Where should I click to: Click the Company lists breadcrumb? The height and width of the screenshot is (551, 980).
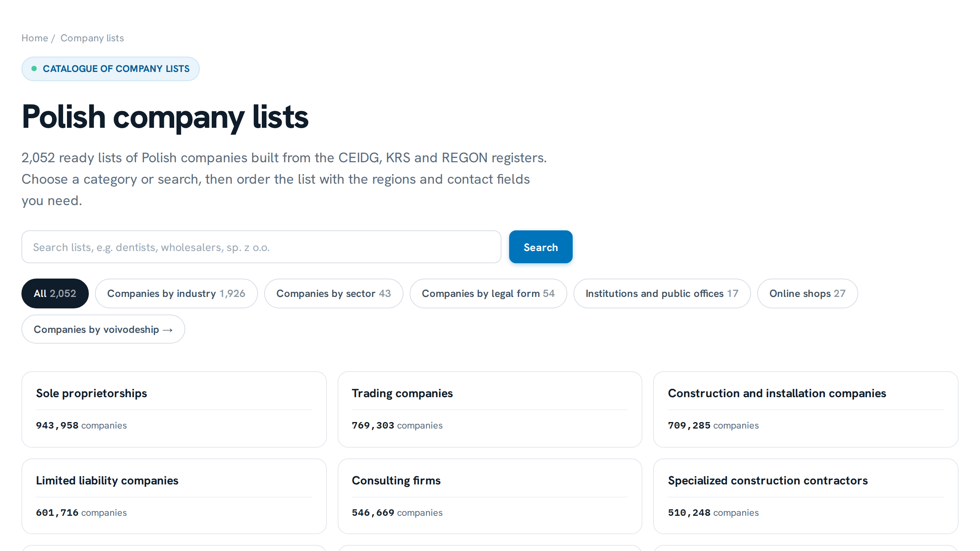92,38
